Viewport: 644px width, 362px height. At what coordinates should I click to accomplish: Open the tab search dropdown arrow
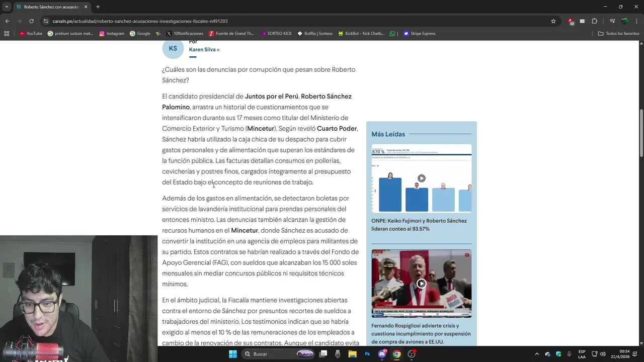coord(7,7)
